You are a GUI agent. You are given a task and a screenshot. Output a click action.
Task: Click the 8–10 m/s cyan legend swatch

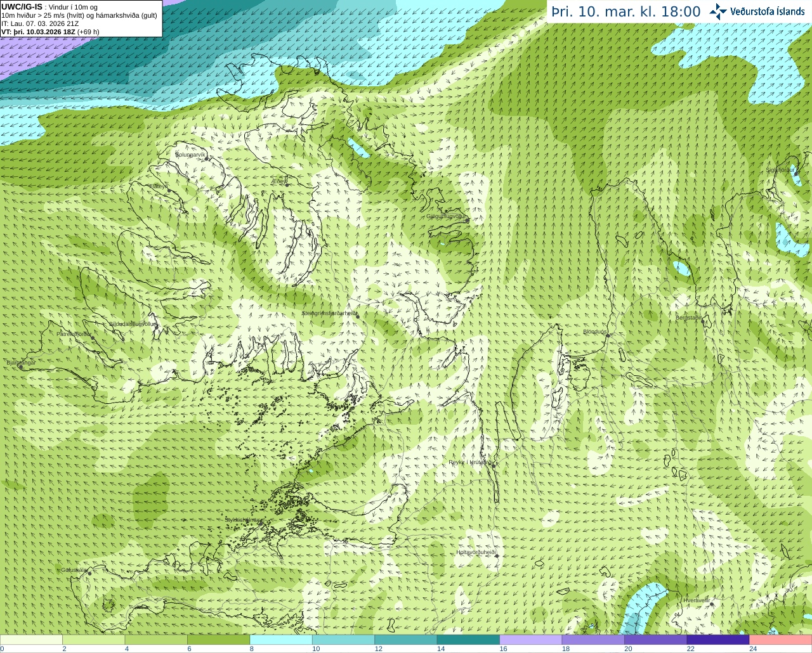click(281, 640)
